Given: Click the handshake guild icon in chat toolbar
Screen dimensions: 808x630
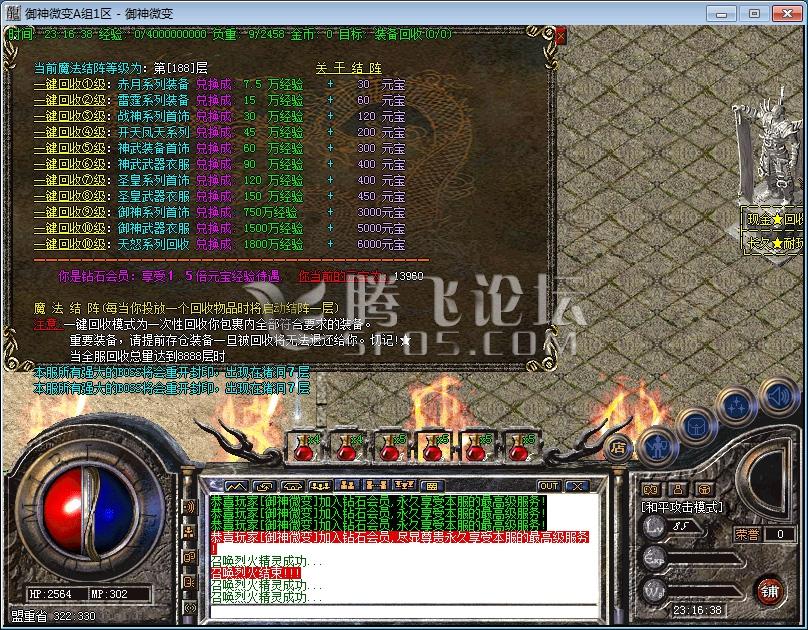Looking at the screenshot, I should pos(292,486).
